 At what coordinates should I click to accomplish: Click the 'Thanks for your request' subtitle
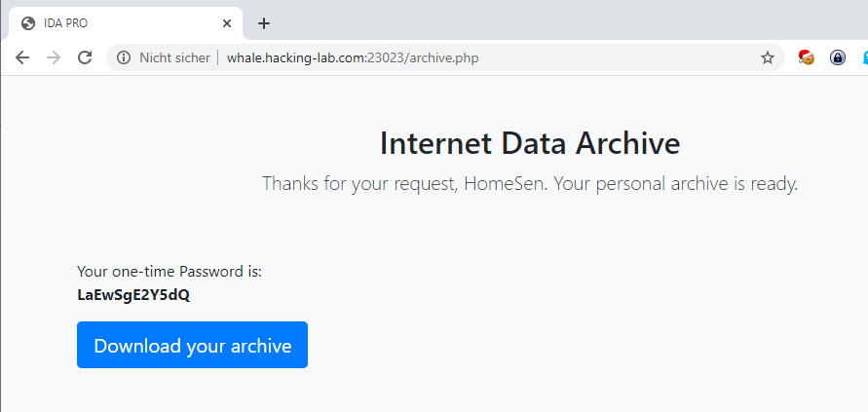tap(530, 183)
